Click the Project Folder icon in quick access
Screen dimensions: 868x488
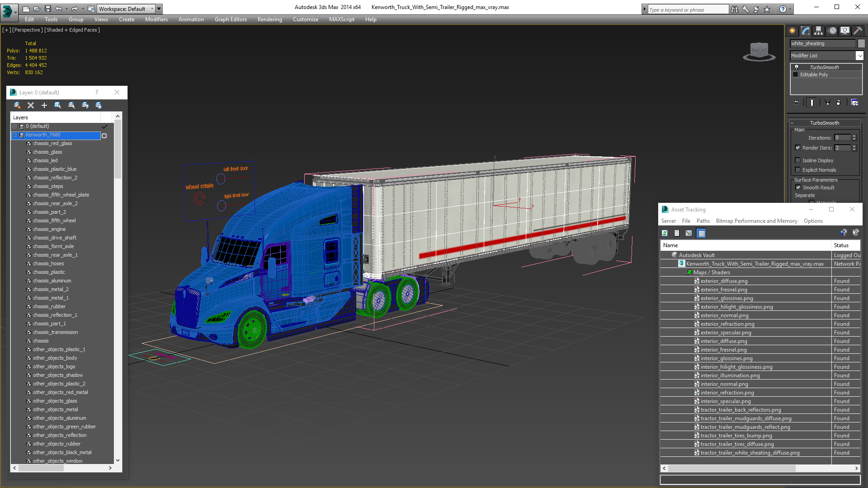91,9
